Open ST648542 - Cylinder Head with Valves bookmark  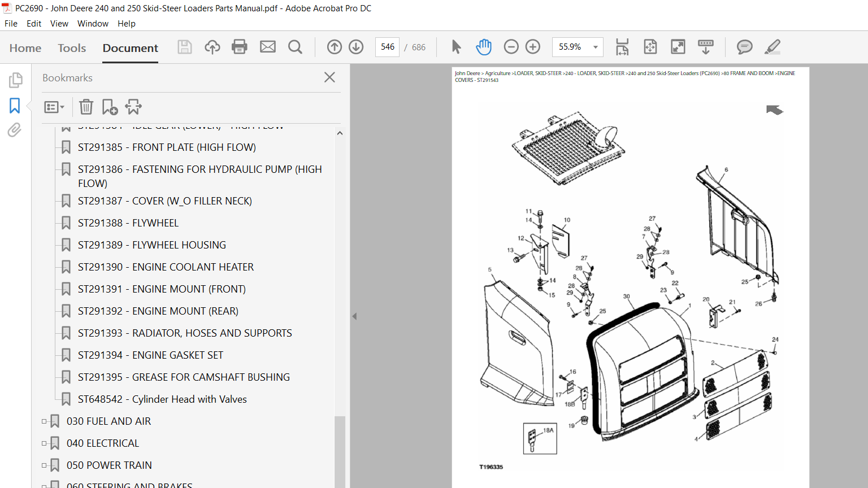[162, 399]
